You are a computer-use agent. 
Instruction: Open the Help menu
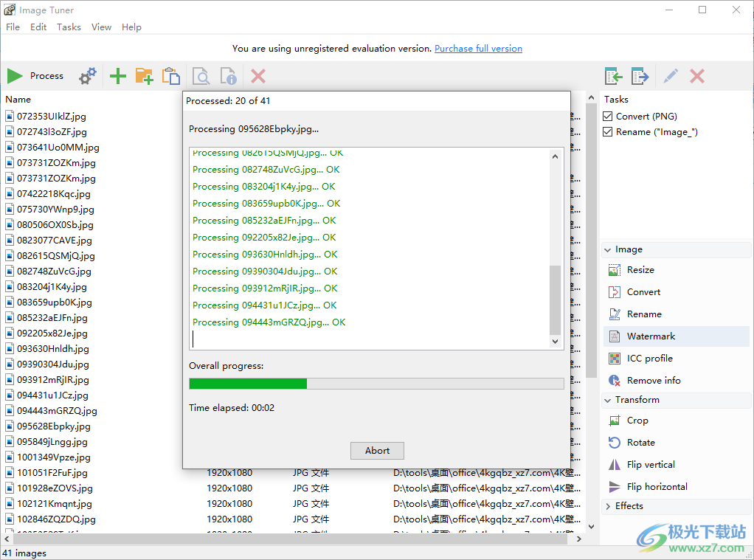pos(131,27)
